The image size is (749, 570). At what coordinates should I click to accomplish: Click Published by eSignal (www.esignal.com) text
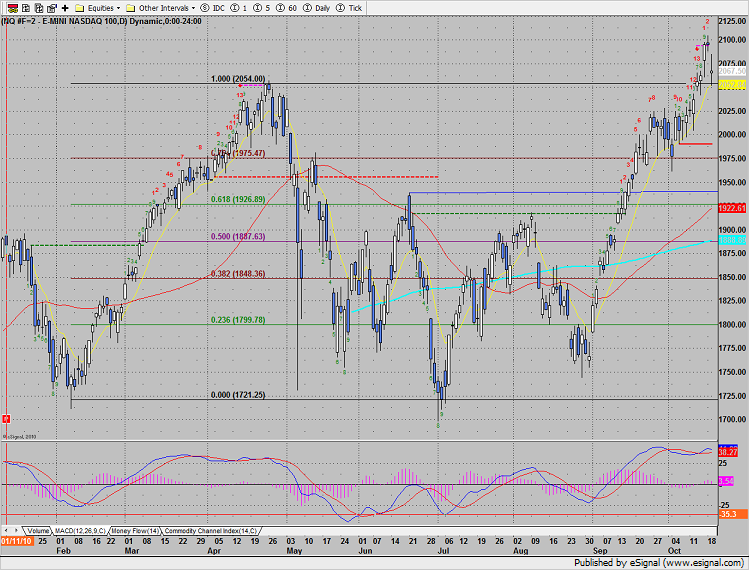[659, 563]
